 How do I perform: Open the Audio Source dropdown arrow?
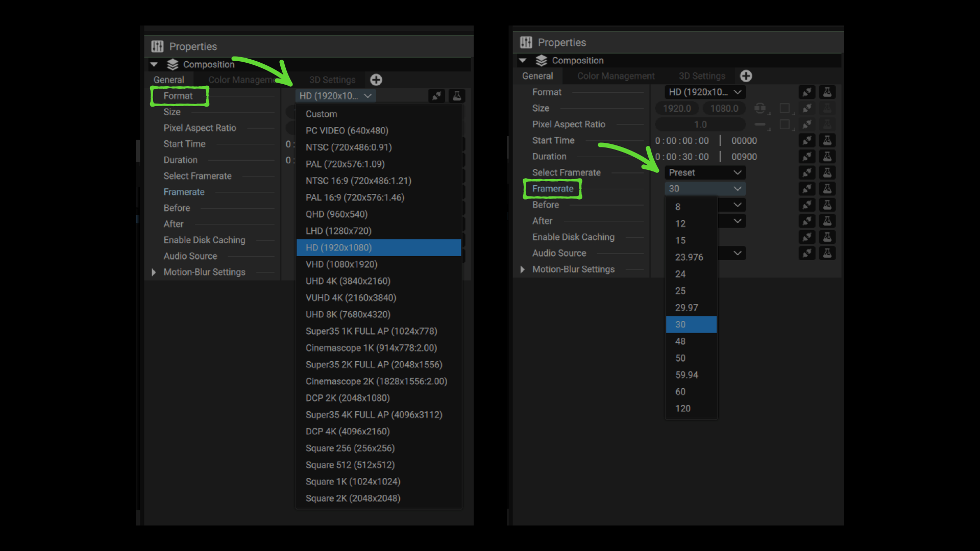click(x=738, y=253)
